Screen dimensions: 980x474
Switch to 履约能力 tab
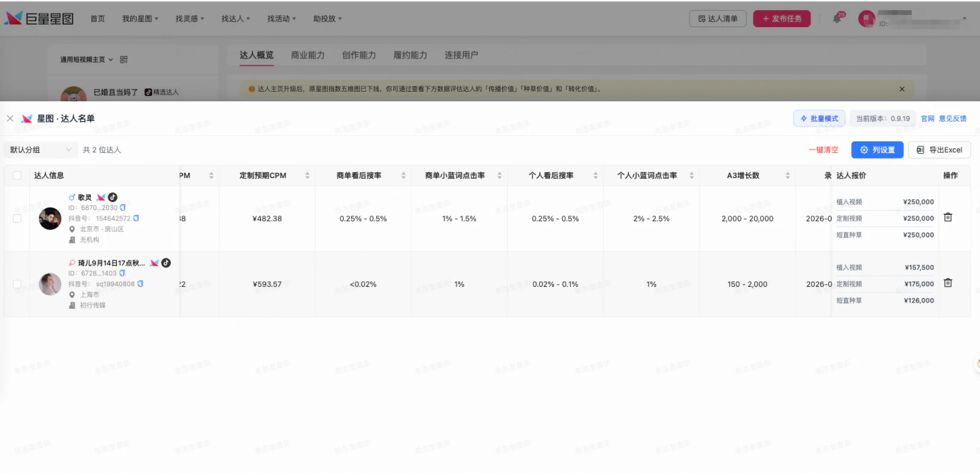pos(410,55)
